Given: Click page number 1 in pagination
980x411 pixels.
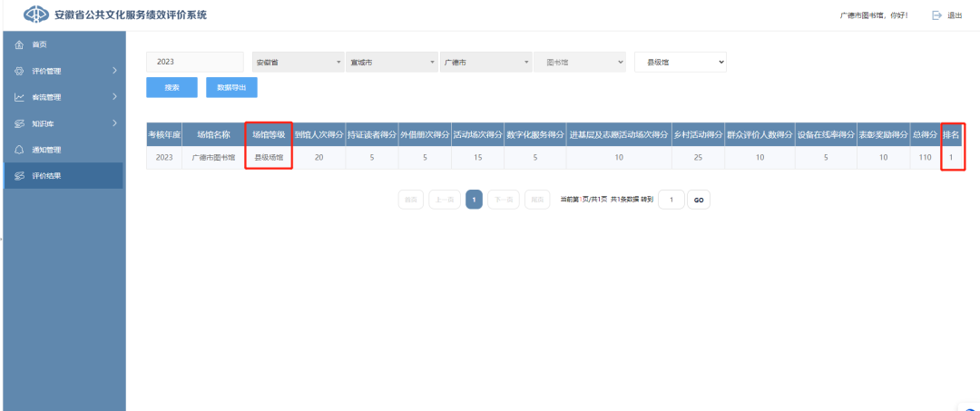Looking at the screenshot, I should (474, 200).
